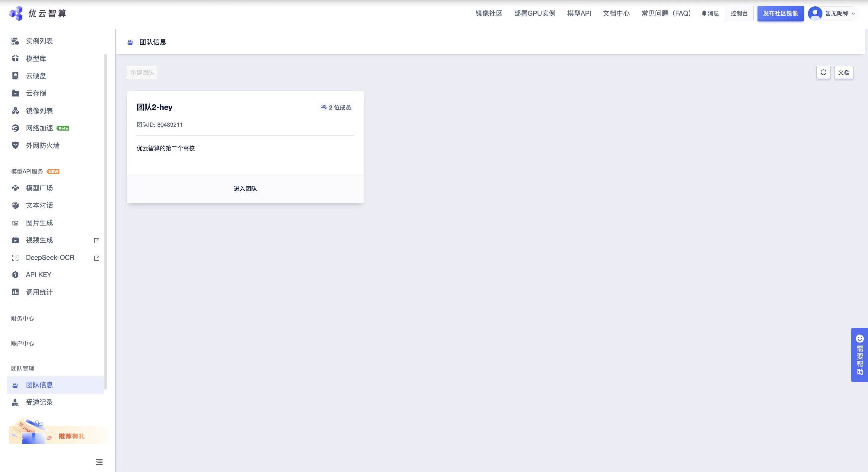Go to 镜像社区 in the top navigation
The width and height of the screenshot is (868, 472).
click(489, 14)
